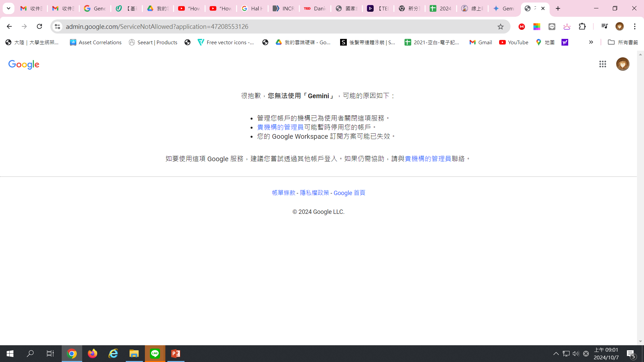
Task: Open Firefox from the taskbar
Action: point(93,354)
